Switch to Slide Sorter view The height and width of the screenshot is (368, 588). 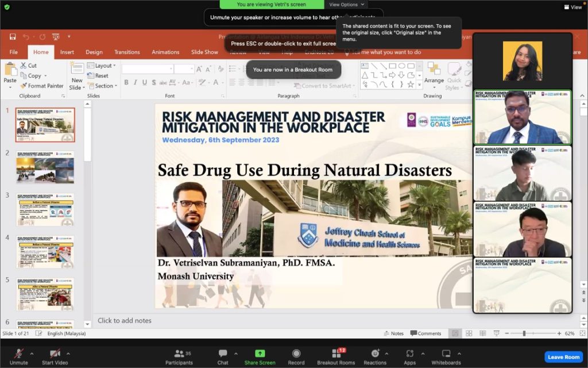[469, 333]
